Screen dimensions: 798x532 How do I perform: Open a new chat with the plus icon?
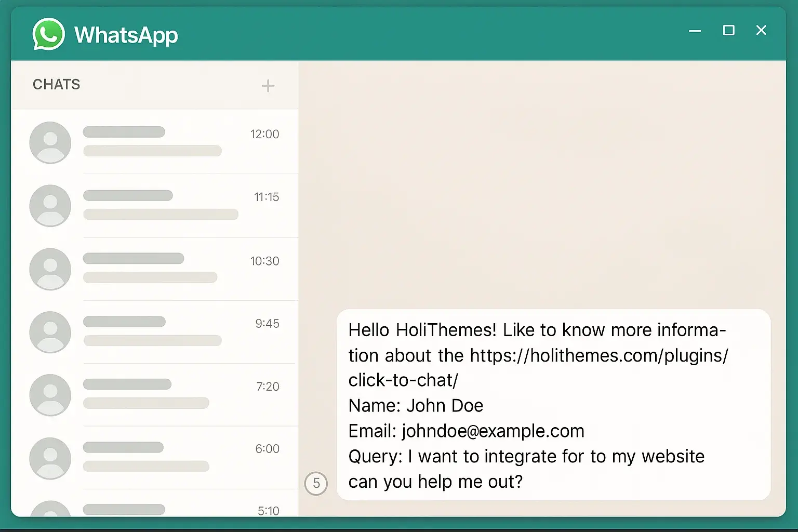click(268, 85)
